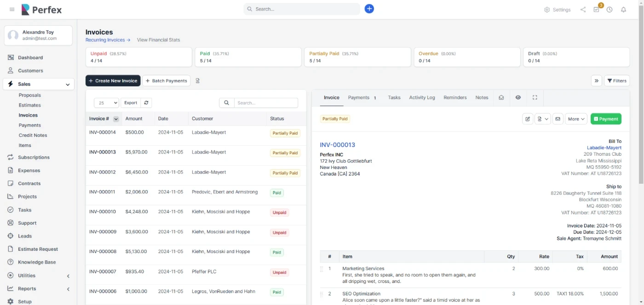Viewport: 644px width, 305px height.
Task: Click the edit invoice pencil icon
Action: click(528, 119)
